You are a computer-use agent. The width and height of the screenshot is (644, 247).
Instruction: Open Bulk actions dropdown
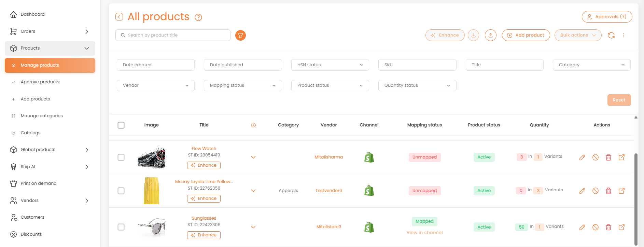(578, 35)
